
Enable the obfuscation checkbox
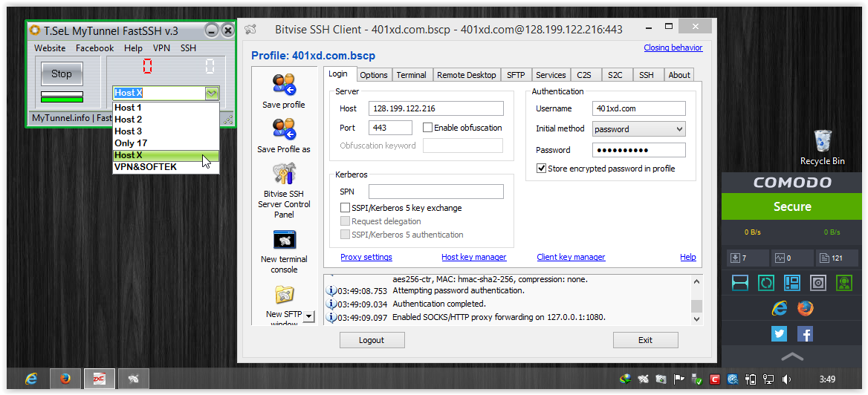(427, 128)
